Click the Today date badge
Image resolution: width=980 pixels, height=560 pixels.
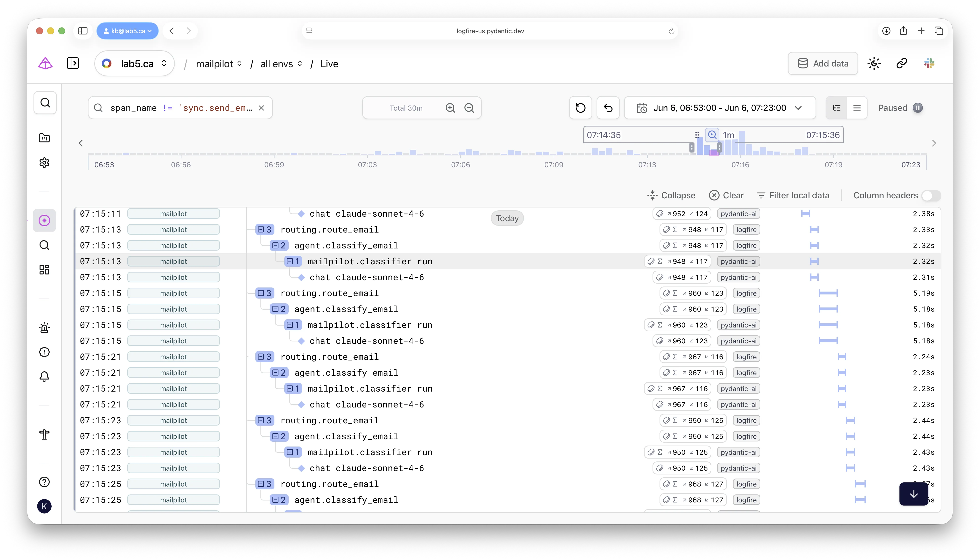tap(507, 218)
